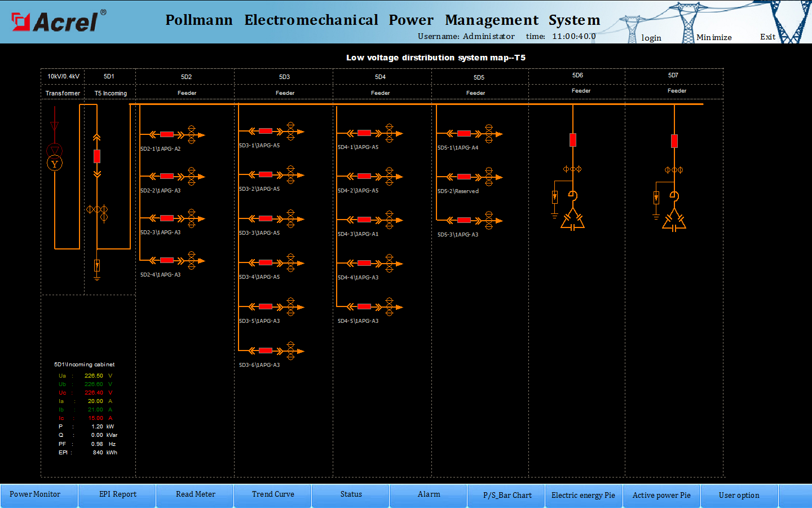Select the 5D2-1 feeder red breaker
Screen dimensions: 812x508
(167, 134)
